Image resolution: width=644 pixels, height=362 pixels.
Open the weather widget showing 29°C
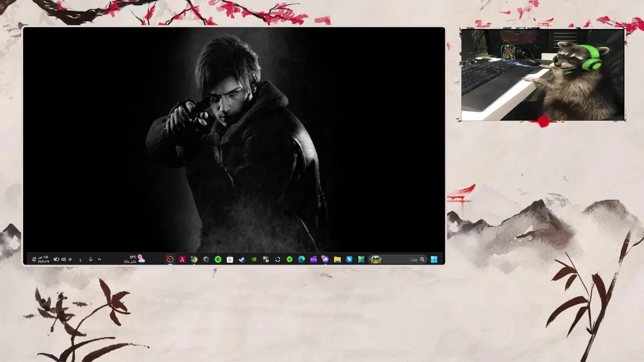pos(134,259)
